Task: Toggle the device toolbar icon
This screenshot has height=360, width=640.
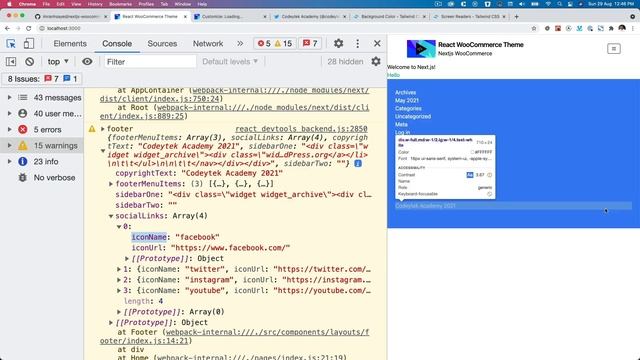Action: click(29, 43)
